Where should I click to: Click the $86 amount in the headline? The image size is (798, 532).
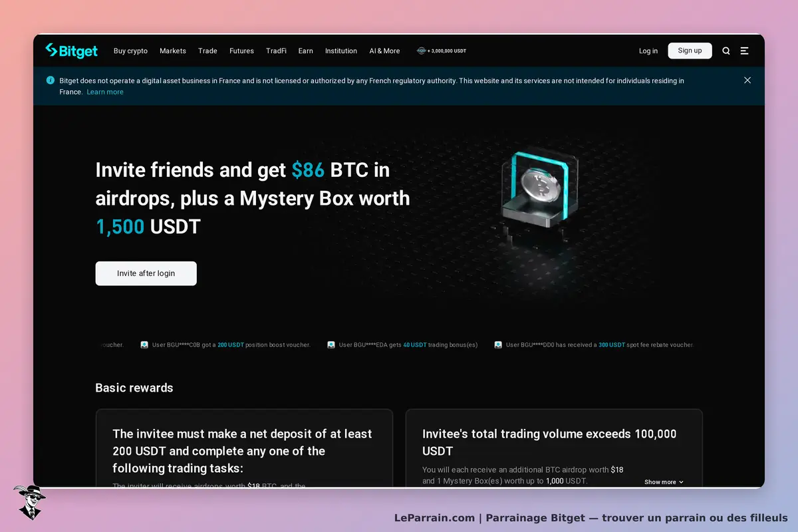308,170
